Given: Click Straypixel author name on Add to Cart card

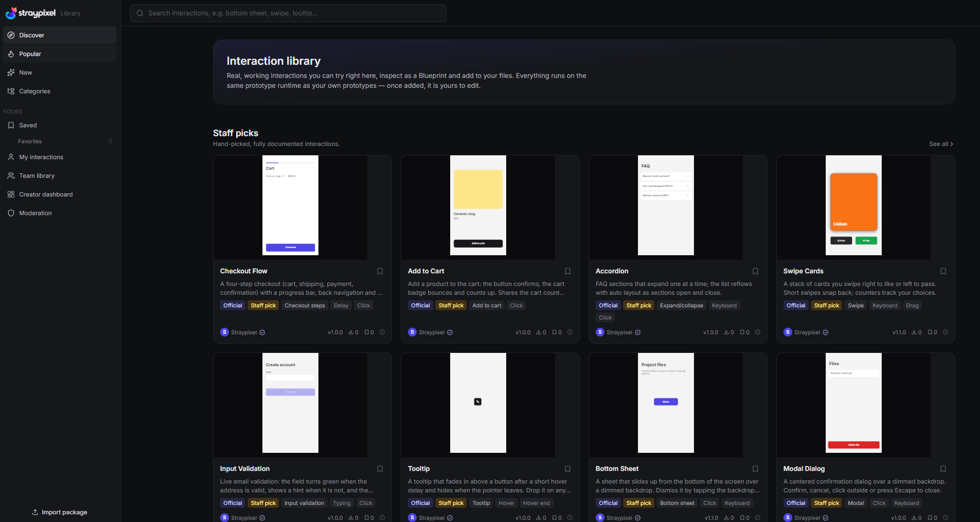Looking at the screenshot, I should (x=432, y=333).
